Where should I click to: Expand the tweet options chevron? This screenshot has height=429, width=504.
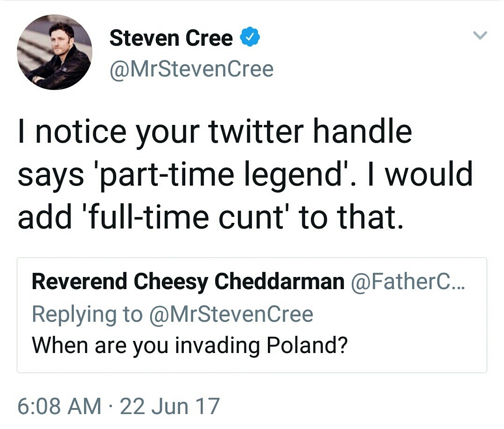480,35
